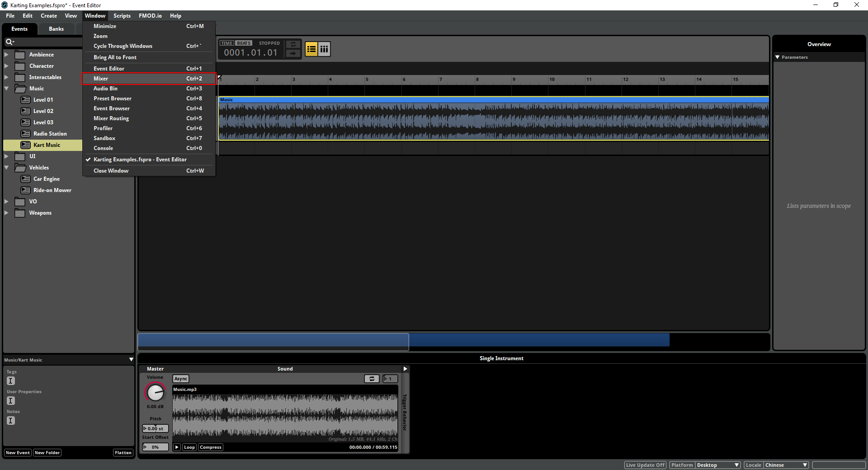Open the User Properties edit icon
Image resolution: width=868 pixels, height=470 pixels.
point(10,400)
